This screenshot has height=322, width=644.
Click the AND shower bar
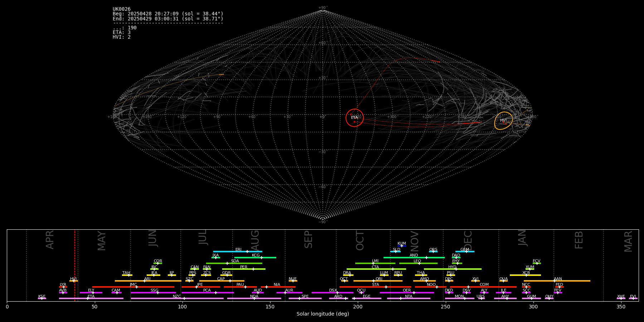414,258
